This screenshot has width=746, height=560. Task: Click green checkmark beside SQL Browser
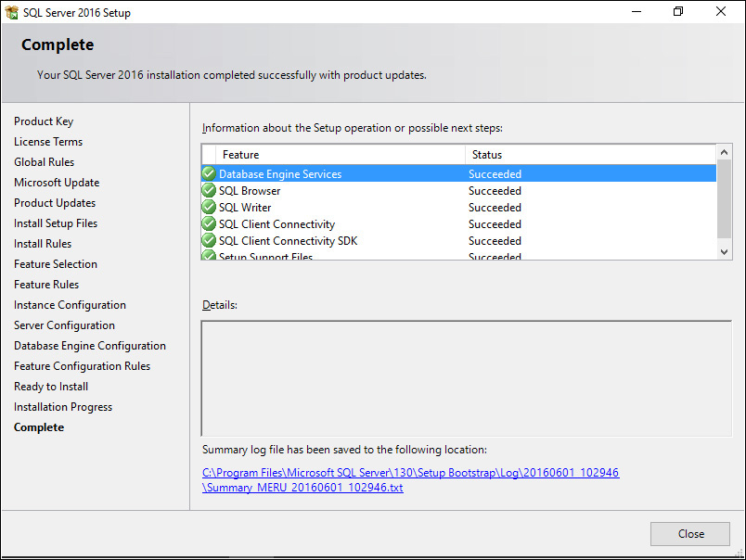(209, 191)
